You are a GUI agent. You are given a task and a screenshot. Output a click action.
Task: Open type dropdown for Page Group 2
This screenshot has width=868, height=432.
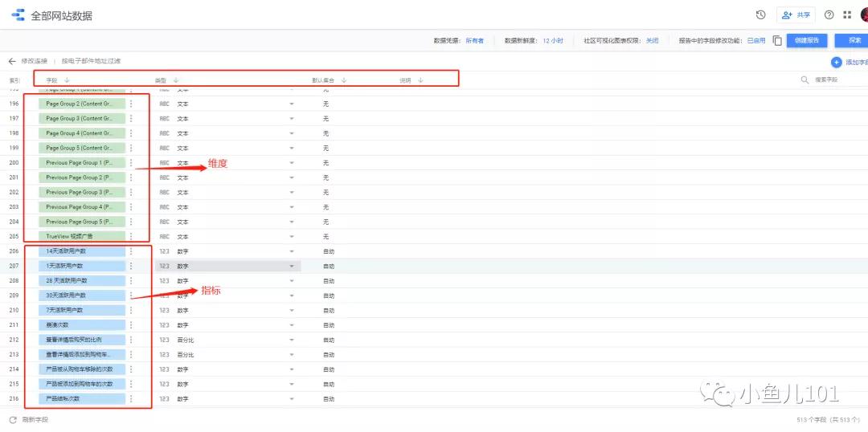292,104
